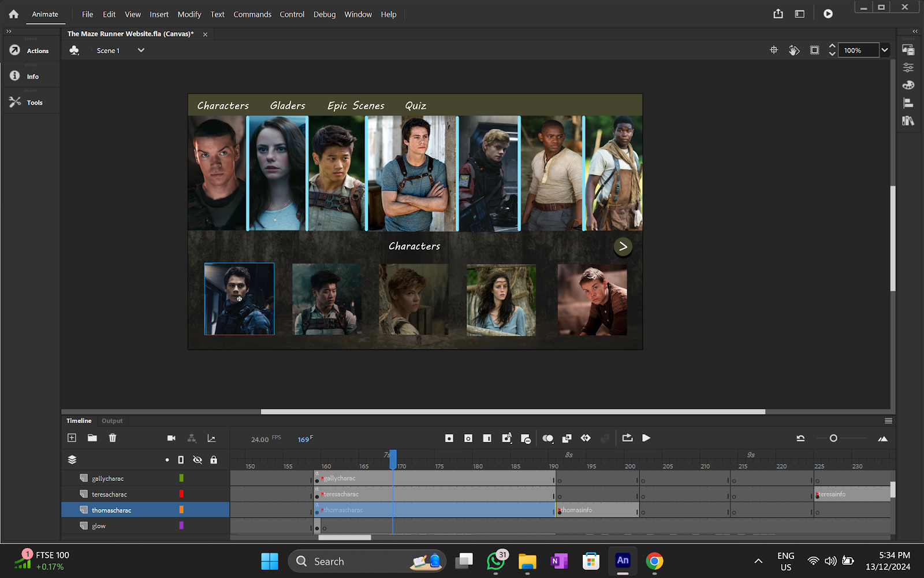Click the zoom stepper arrows
This screenshot has height=578, width=924.
pyautogui.click(x=832, y=50)
